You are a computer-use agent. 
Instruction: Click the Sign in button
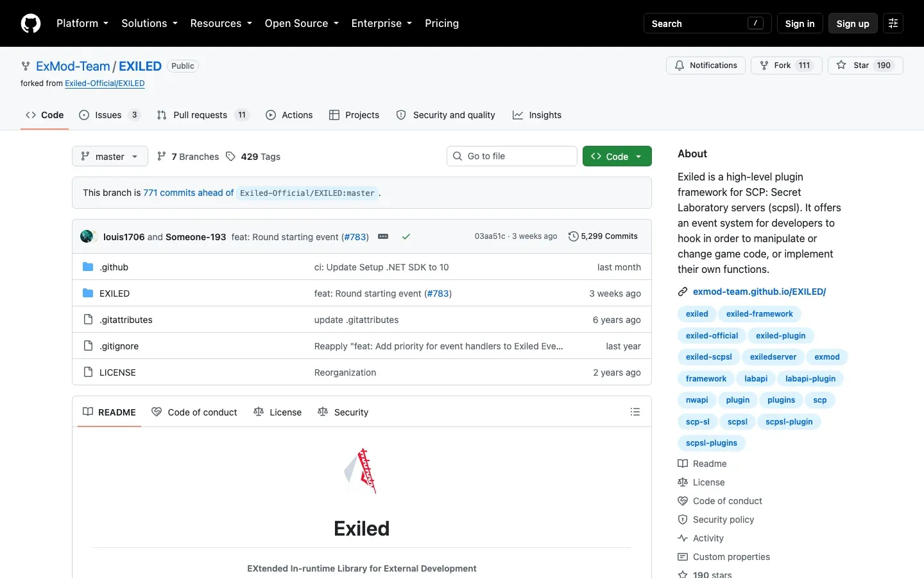800,23
